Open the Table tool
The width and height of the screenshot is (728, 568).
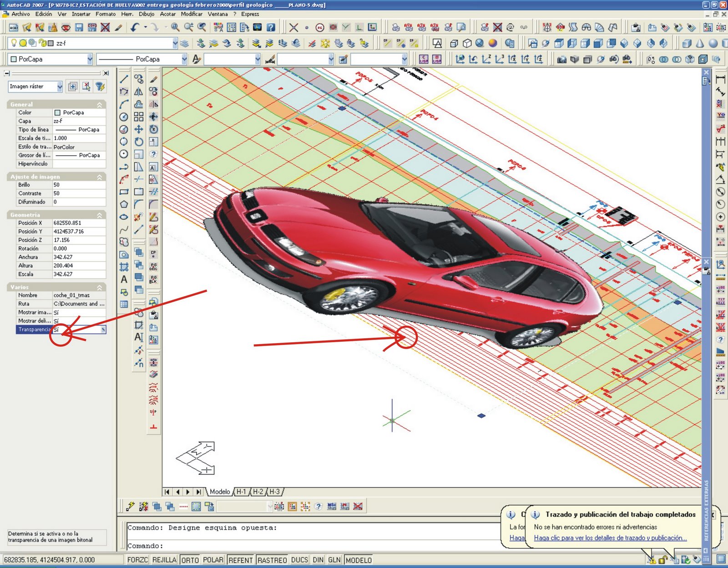[x=124, y=304]
